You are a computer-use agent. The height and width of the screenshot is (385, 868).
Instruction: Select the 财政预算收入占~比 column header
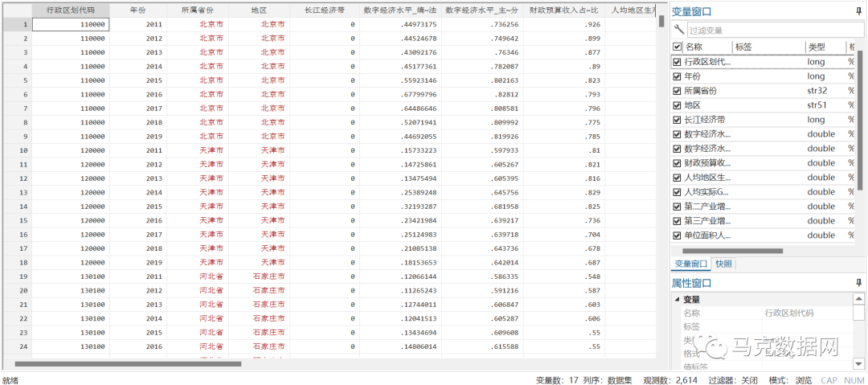click(564, 10)
